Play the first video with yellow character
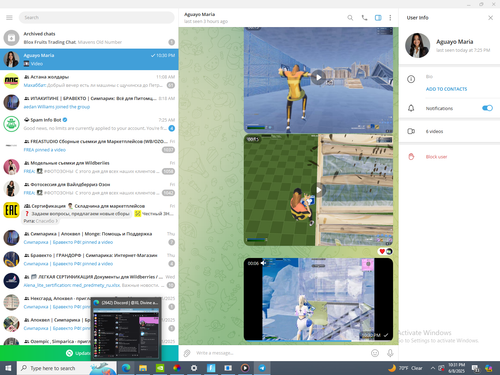Viewport: 500px width, 375px height. pyautogui.click(x=318, y=78)
